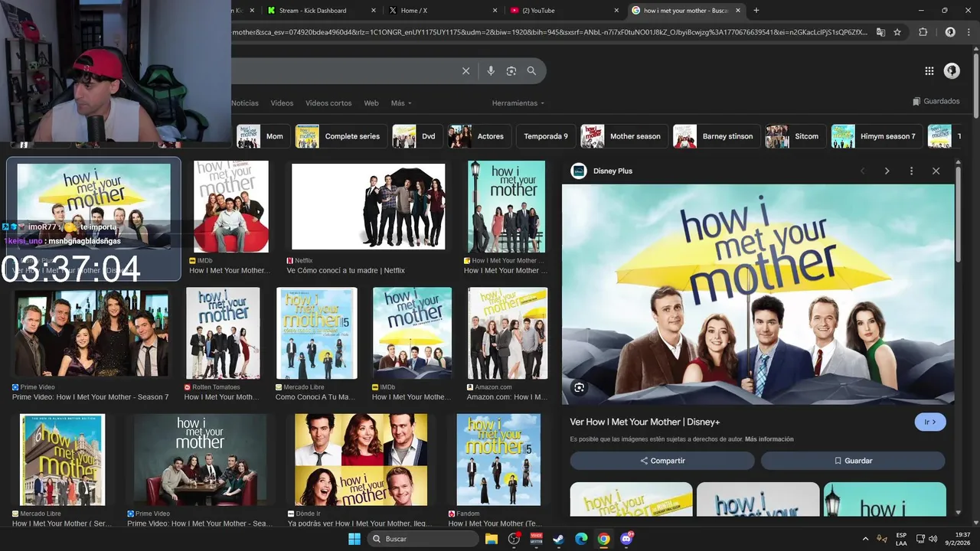Close the Home / X tab
The height and width of the screenshot is (551, 980).
coord(495,11)
